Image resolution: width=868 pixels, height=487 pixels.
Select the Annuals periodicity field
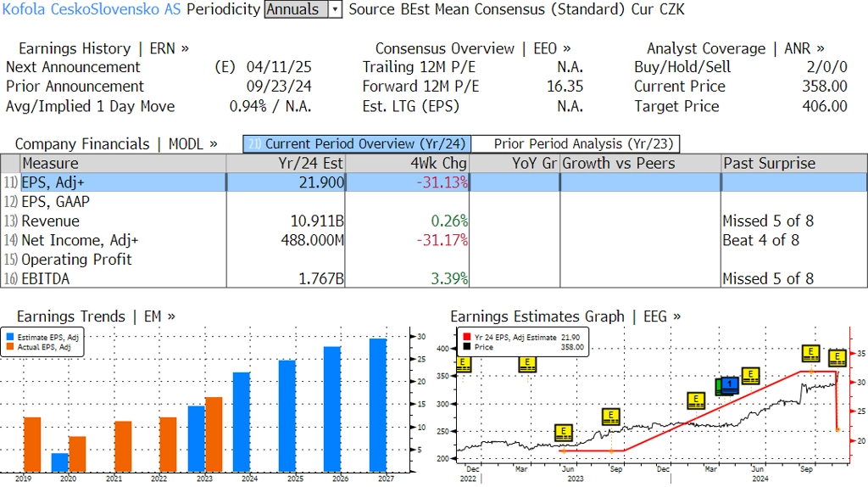[296, 9]
